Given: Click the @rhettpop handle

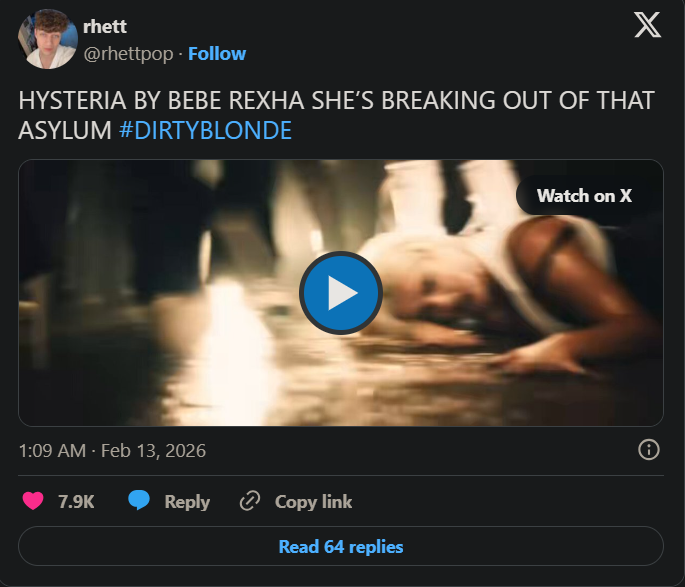Looking at the screenshot, I should point(127,53).
